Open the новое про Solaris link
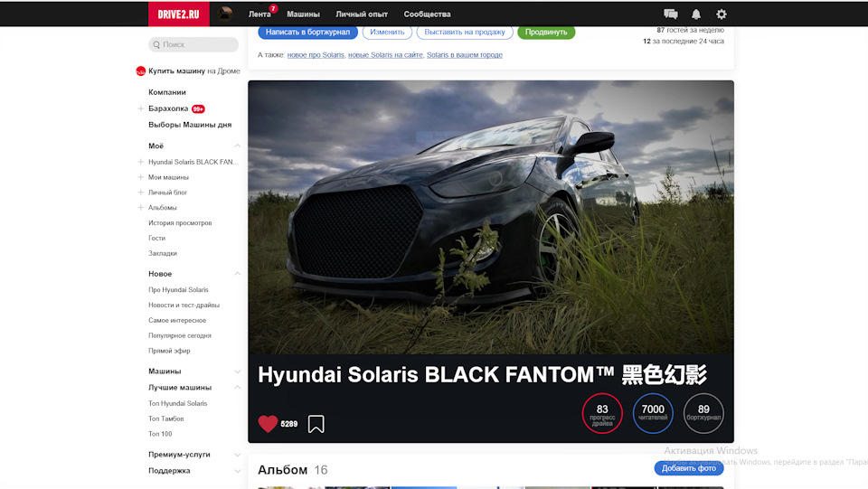 tap(316, 55)
